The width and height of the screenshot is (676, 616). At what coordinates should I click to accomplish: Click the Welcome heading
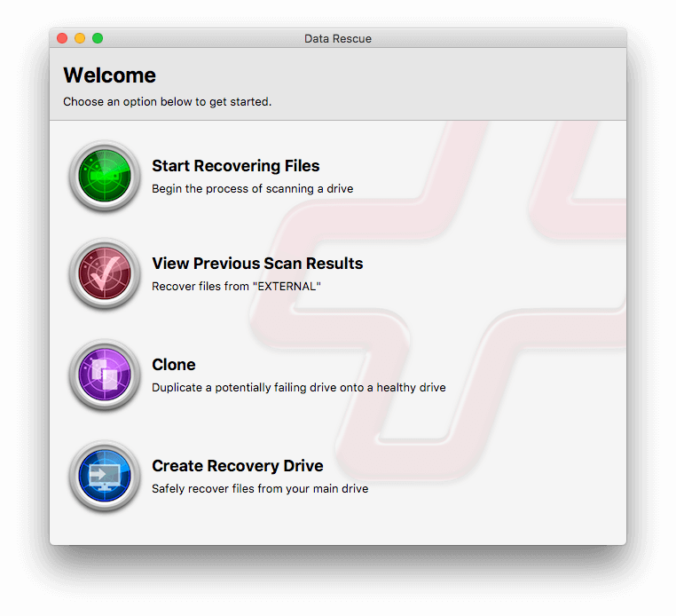[x=109, y=75]
